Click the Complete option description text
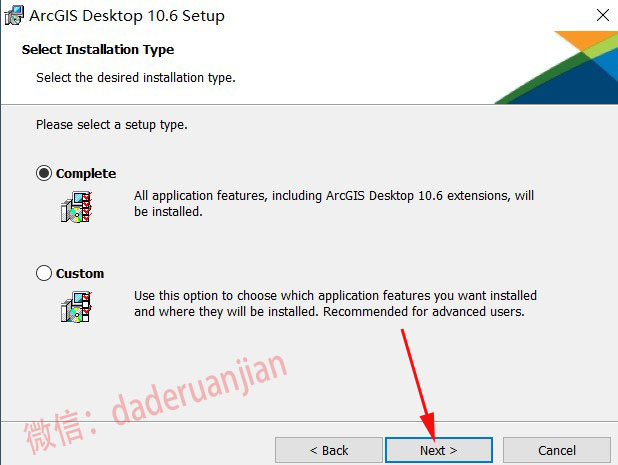Image resolution: width=618 pixels, height=465 pixels. coord(334,203)
